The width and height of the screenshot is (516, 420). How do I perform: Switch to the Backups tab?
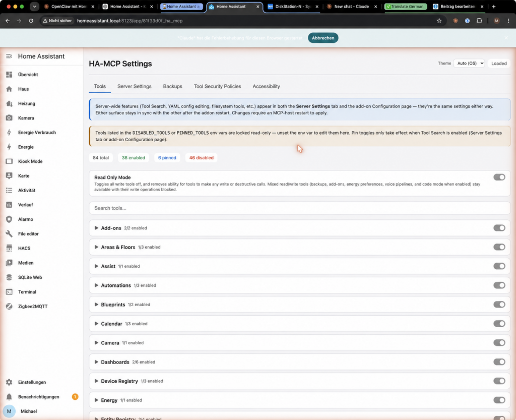pyautogui.click(x=172, y=87)
